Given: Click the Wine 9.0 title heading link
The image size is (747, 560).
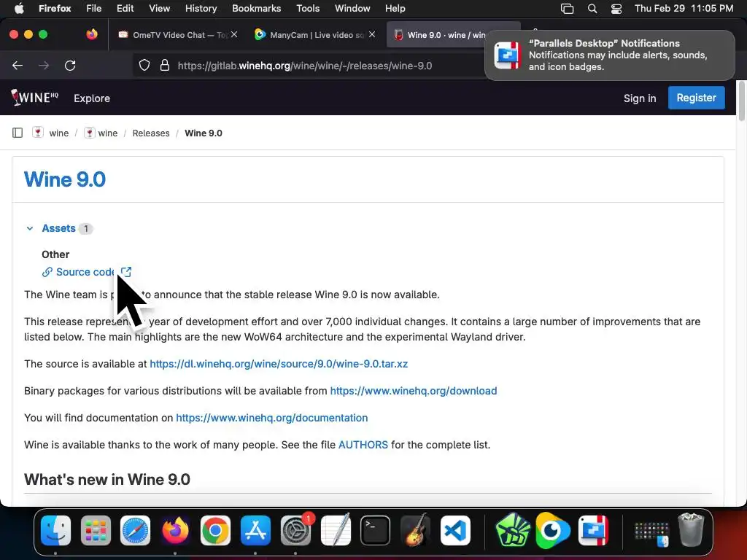Looking at the screenshot, I should pyautogui.click(x=65, y=179).
